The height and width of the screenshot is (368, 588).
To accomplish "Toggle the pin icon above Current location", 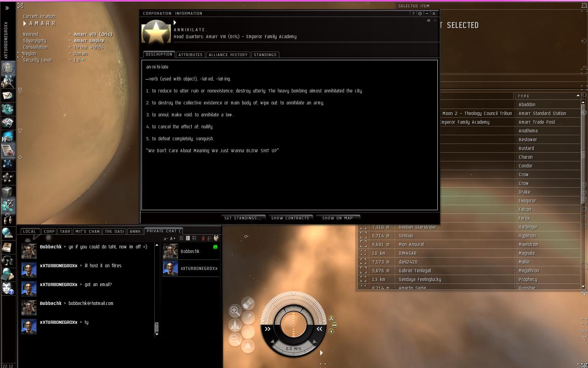I will coord(20,6).
